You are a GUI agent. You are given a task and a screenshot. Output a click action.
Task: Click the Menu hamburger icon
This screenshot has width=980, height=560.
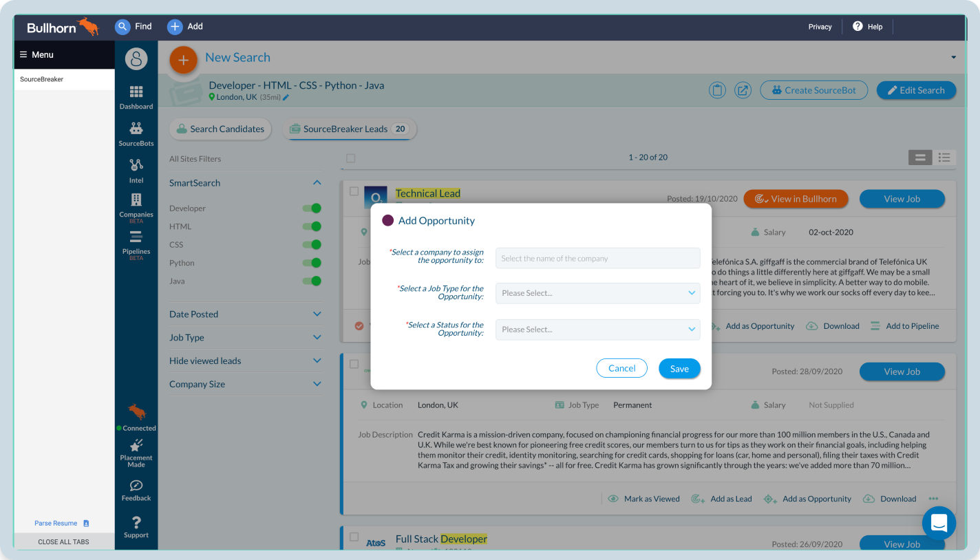(x=23, y=54)
